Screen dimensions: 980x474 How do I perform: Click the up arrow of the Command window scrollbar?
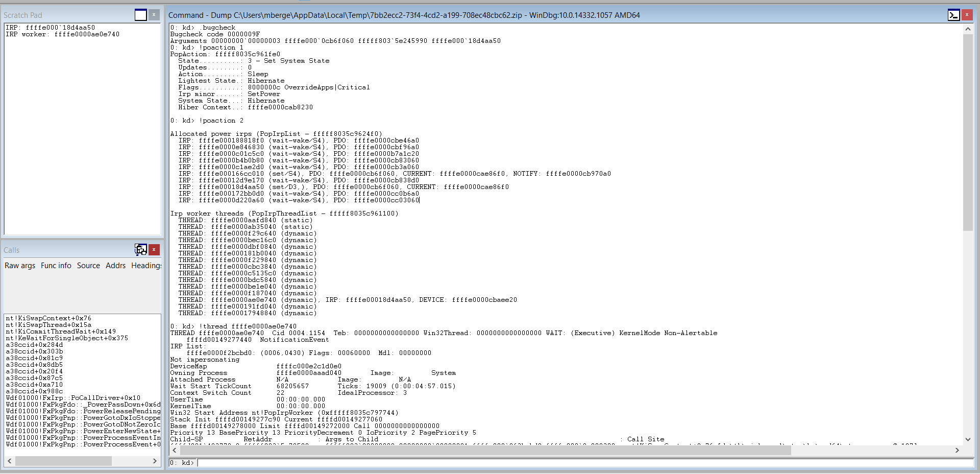(968, 29)
